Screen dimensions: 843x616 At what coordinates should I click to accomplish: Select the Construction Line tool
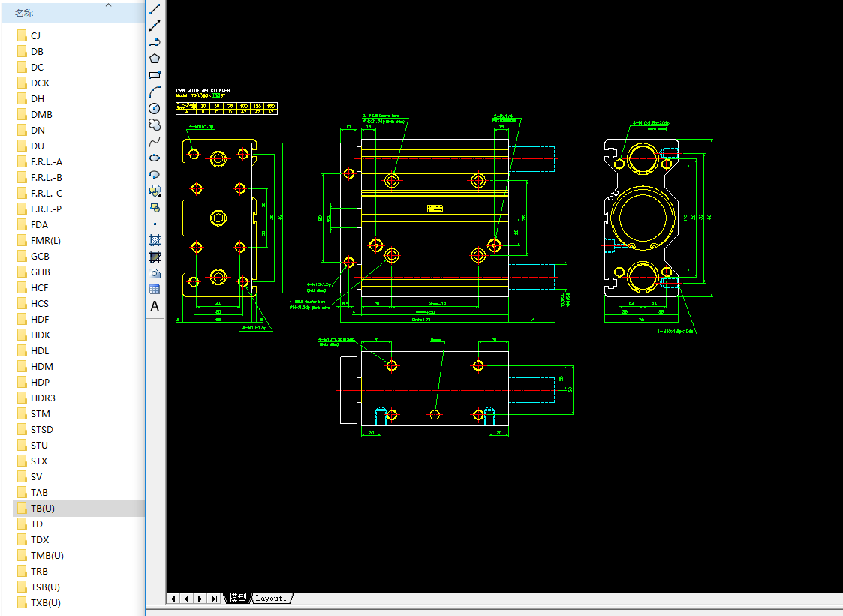[155, 26]
